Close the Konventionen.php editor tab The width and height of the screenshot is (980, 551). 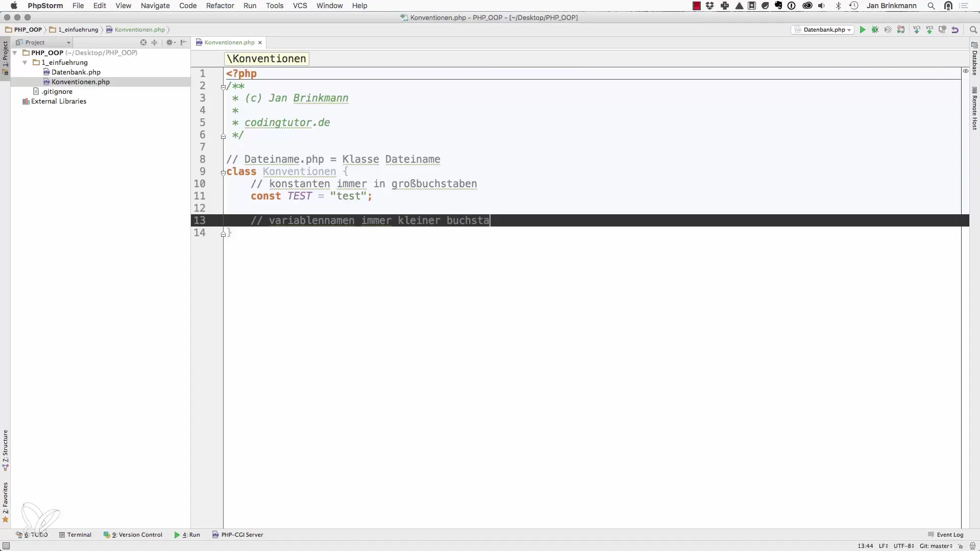click(260, 42)
